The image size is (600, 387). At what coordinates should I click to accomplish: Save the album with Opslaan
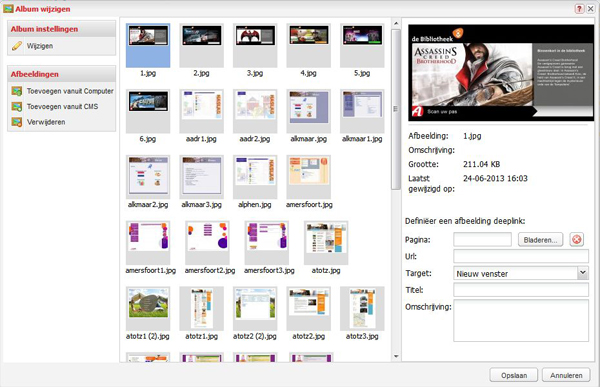tap(514, 376)
